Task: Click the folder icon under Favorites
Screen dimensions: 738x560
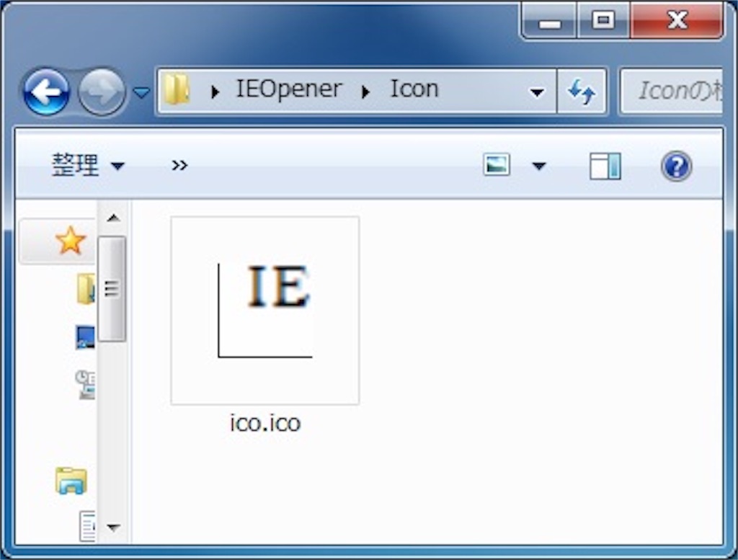Action: 86,288
